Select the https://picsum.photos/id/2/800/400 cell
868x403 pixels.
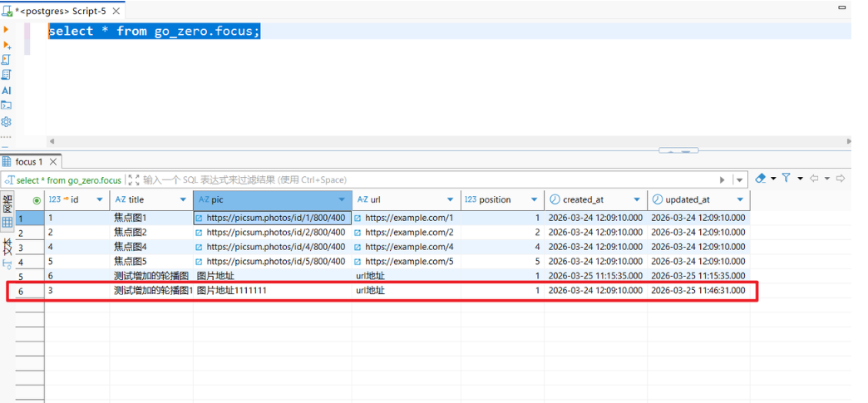coord(273,233)
